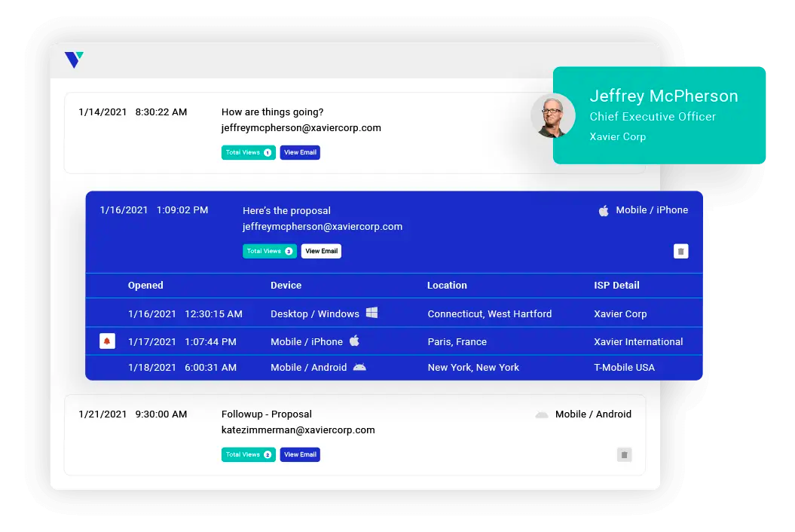
Task: Click Android icon beside Followup - Proposal device
Action: click(x=542, y=415)
